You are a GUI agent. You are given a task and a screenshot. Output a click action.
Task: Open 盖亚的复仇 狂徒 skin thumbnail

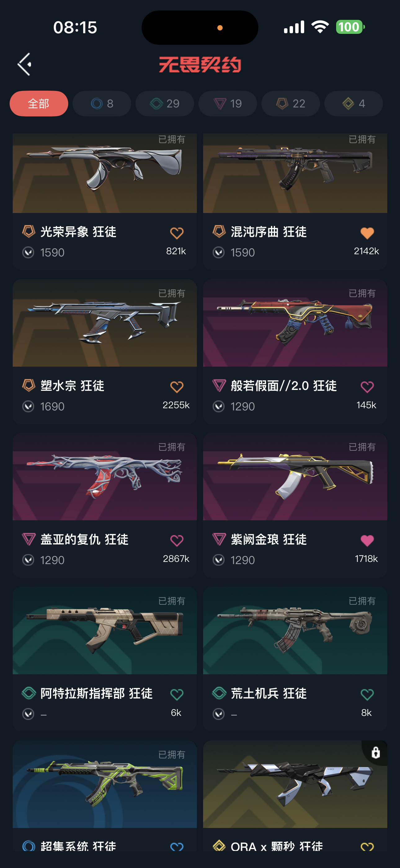pos(105,477)
